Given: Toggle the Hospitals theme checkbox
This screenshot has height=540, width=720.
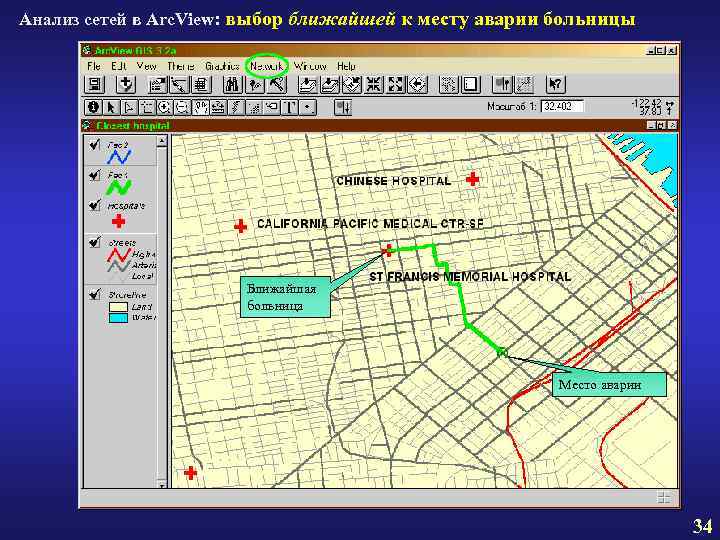Looking at the screenshot, I should pyautogui.click(x=95, y=205).
